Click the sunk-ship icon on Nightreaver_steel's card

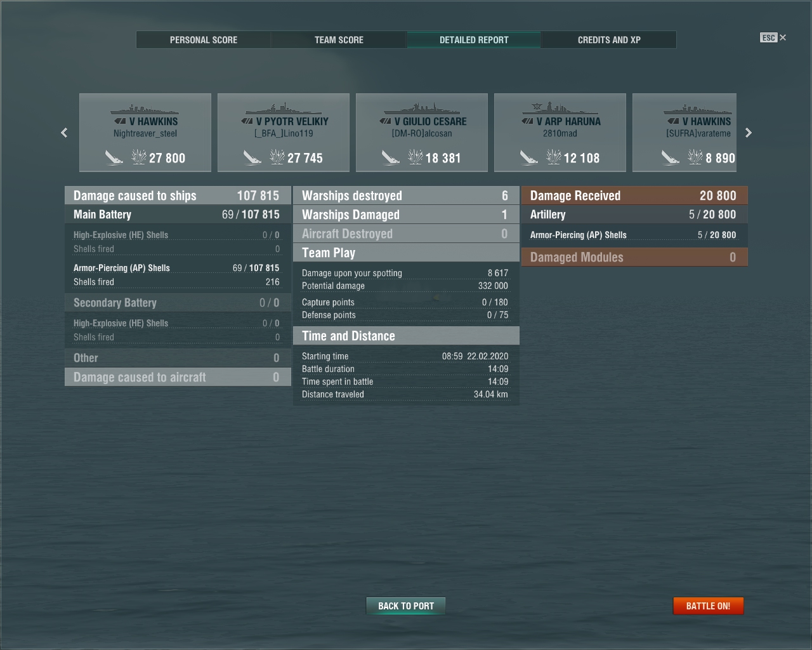114,157
